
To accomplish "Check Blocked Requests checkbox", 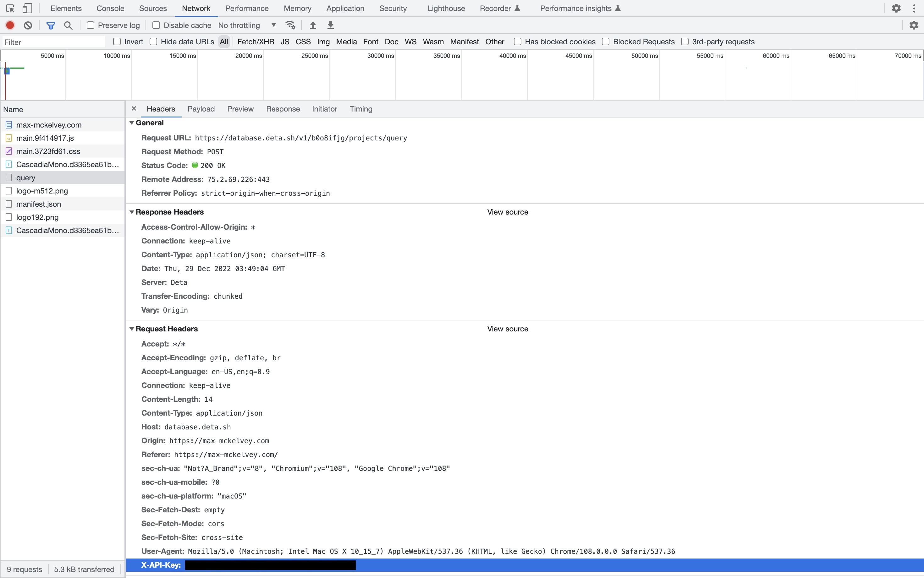I will 605,42.
